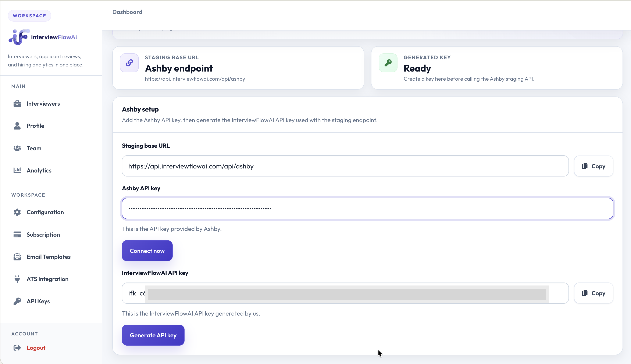This screenshot has height=364, width=631.
Task: Click the Analytics bar chart icon
Action: coord(17,170)
